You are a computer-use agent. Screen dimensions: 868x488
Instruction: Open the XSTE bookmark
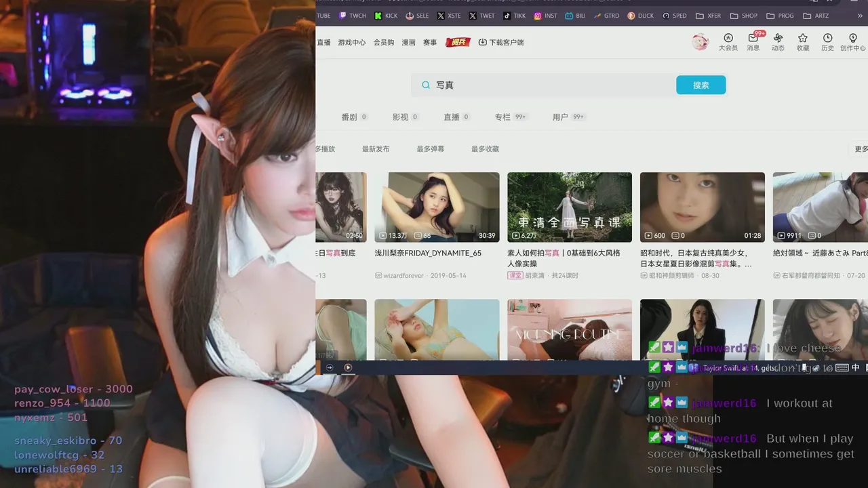tap(449, 16)
